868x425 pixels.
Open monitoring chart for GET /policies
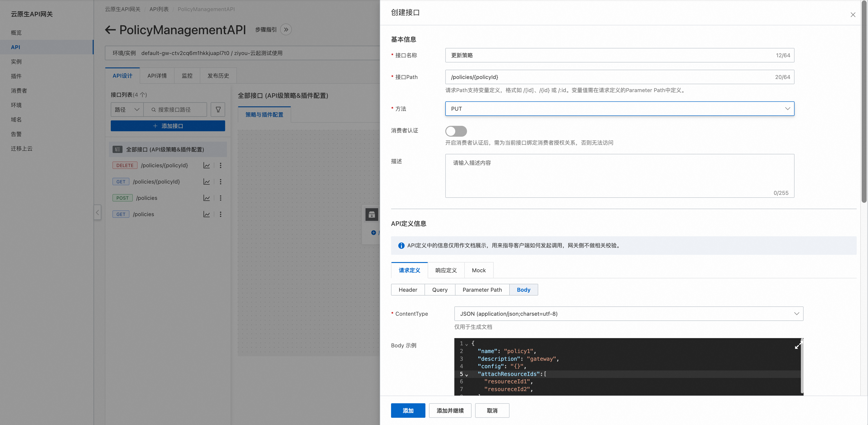tap(207, 214)
